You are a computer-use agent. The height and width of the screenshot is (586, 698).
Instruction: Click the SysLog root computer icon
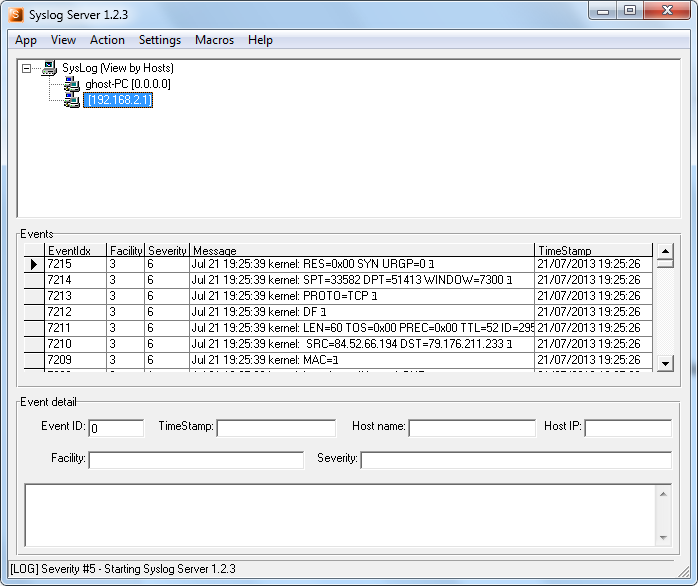49,68
